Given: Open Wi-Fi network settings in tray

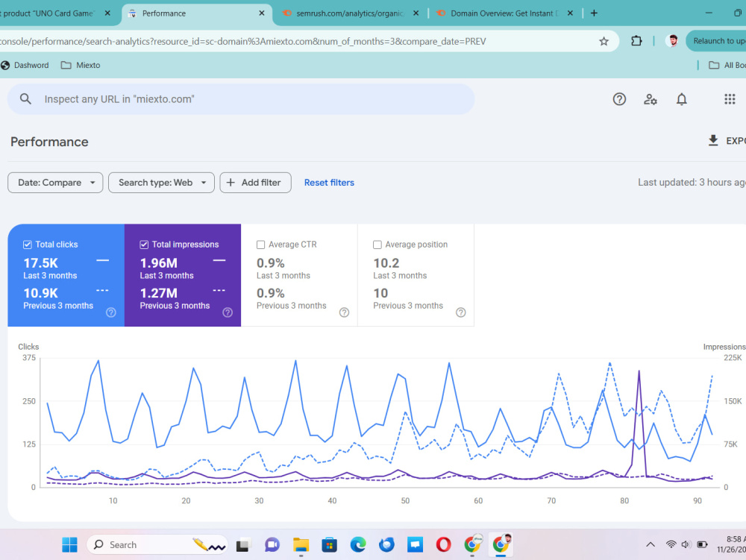Looking at the screenshot, I should [x=671, y=544].
